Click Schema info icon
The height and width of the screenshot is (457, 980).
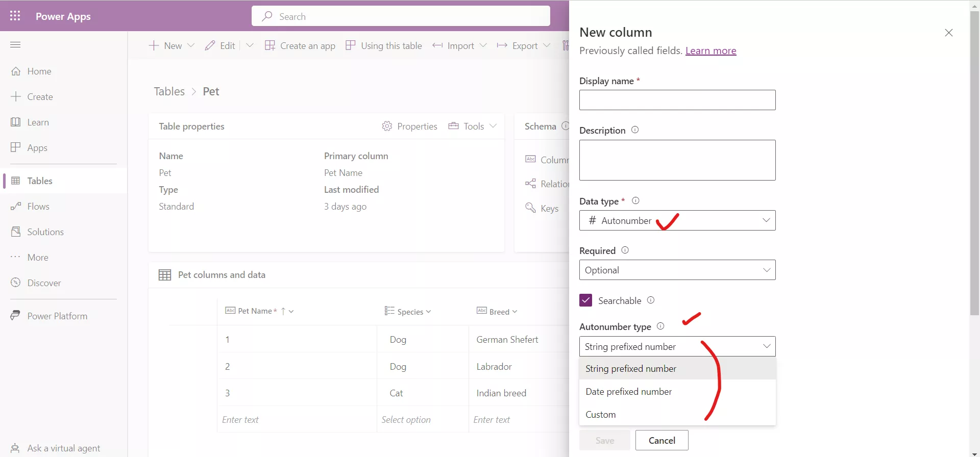coord(566,126)
